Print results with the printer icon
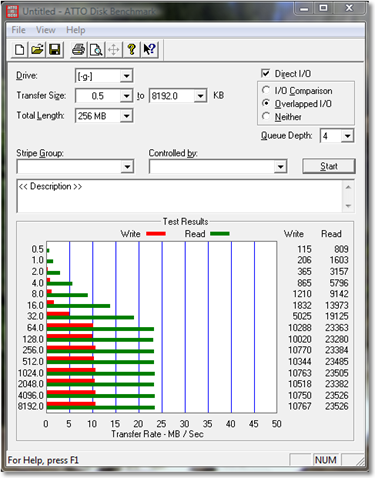 coord(79,50)
